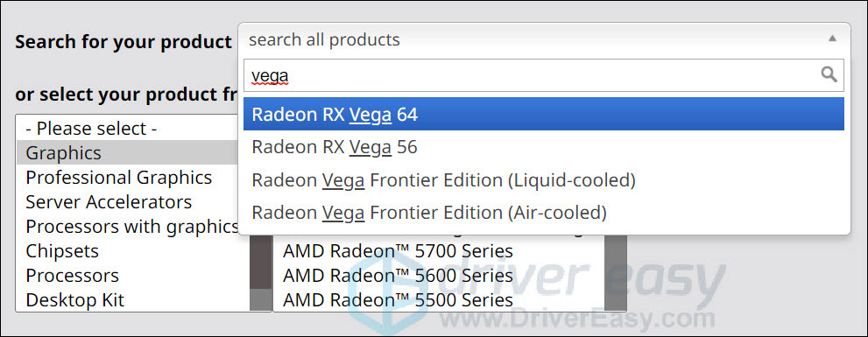Collapse the search all products dropdown arrow

point(831,39)
